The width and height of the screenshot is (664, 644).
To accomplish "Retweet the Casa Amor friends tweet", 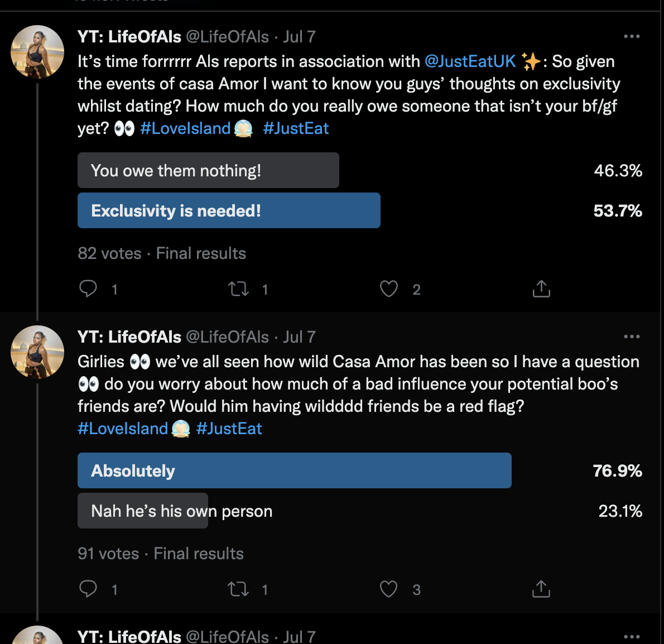I will pyautogui.click(x=239, y=589).
